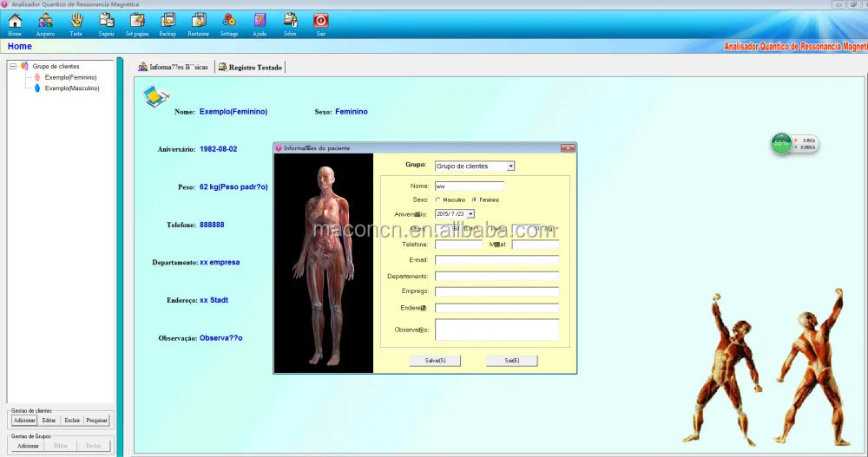Click the green 55% progress indicator
The image size is (868, 457).
781,143
